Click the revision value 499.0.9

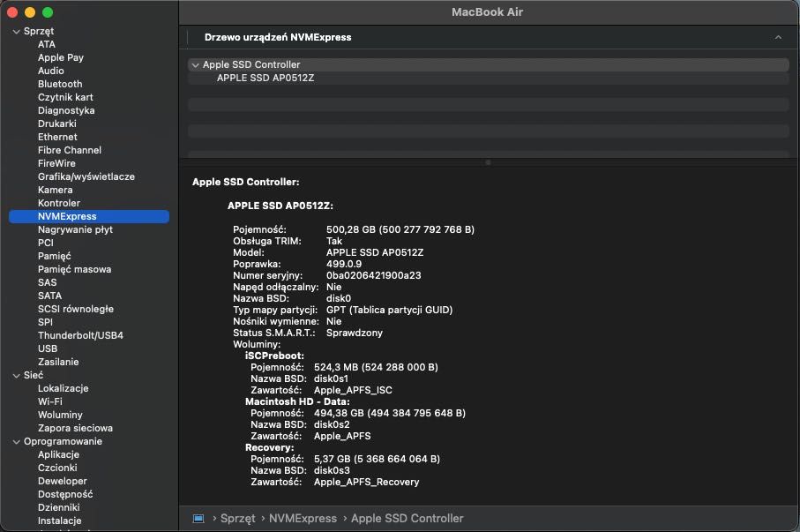pyautogui.click(x=344, y=265)
